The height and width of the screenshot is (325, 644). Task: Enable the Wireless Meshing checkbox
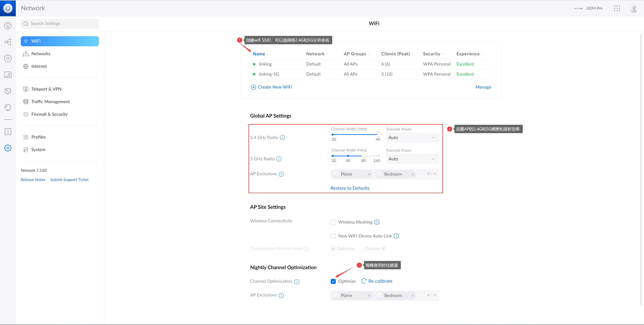click(333, 222)
